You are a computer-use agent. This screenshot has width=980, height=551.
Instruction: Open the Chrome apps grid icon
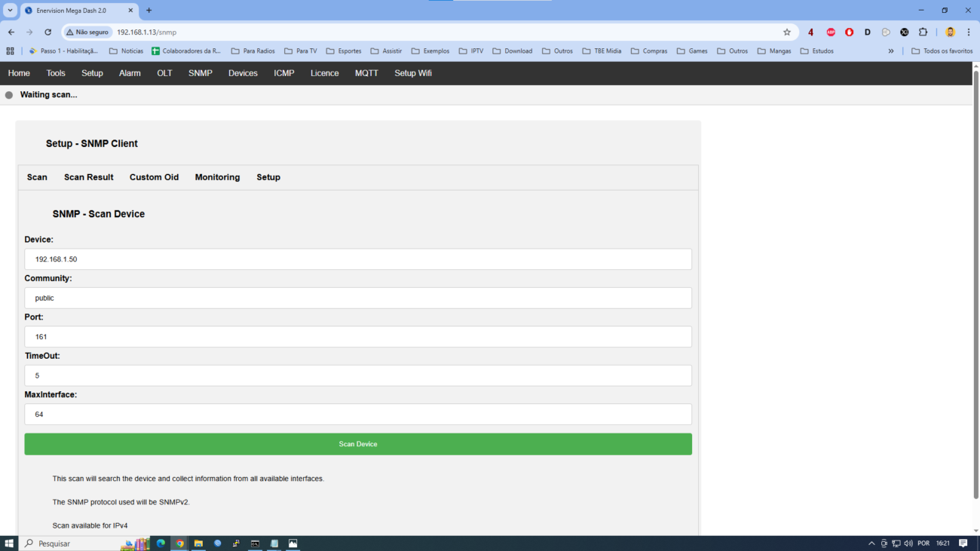[10, 51]
